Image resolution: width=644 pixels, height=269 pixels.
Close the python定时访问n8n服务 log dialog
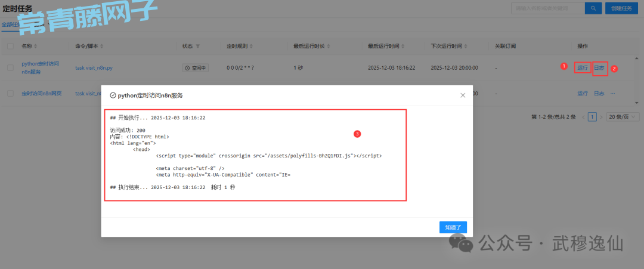[x=463, y=95]
